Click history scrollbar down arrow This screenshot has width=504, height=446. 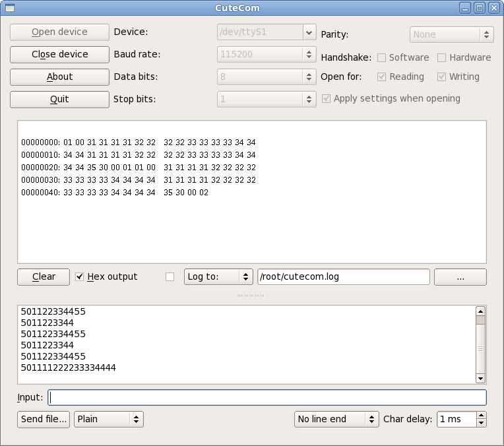pos(480,379)
